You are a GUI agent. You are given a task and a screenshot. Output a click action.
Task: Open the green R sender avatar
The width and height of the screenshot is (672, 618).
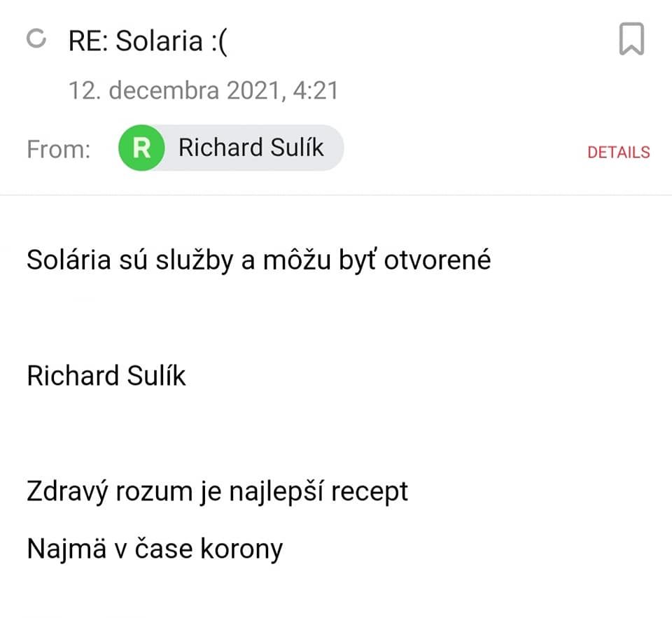tap(141, 148)
